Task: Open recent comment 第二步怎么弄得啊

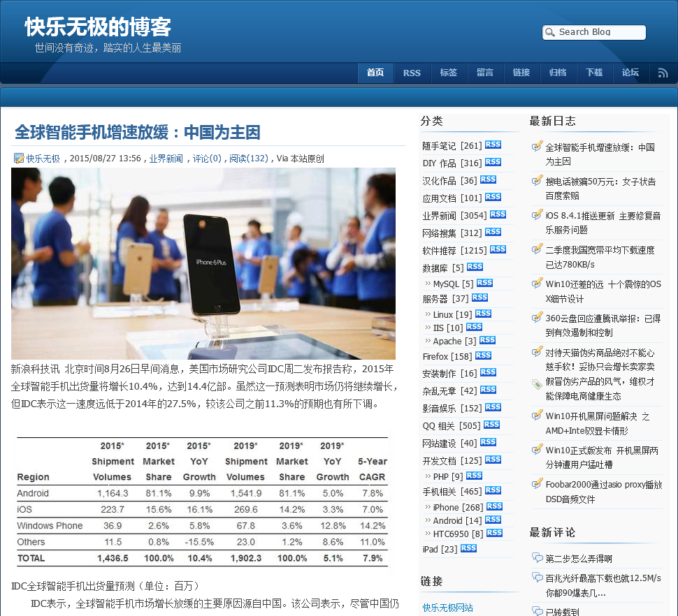Action: (x=579, y=559)
